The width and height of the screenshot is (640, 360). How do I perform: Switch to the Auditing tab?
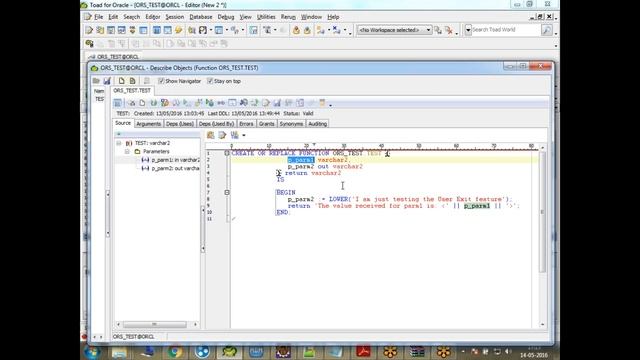[317, 124]
